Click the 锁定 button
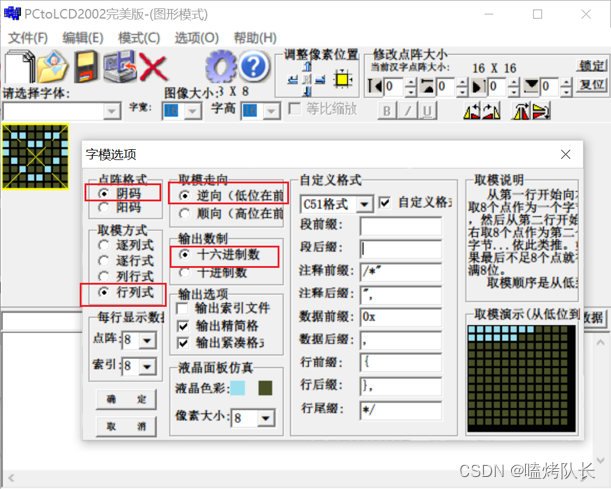Viewport: 611px width, 489px height. point(591,66)
